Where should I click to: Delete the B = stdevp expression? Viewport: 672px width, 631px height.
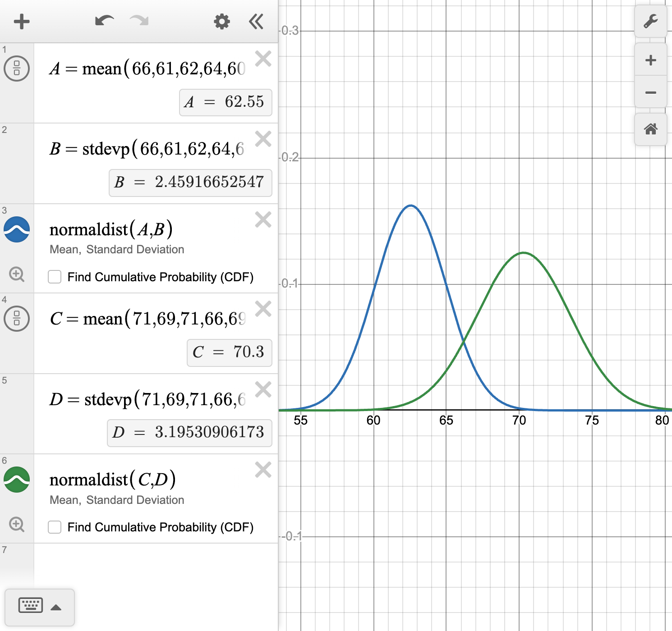(263, 140)
